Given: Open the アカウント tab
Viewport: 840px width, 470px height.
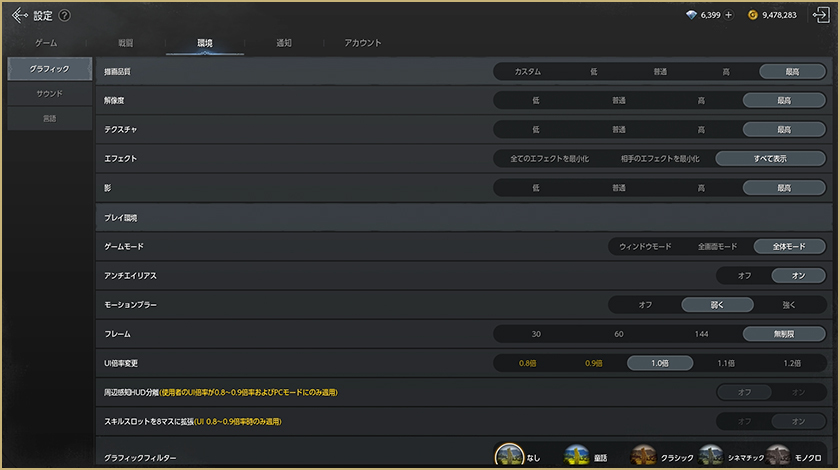Looking at the screenshot, I should point(362,43).
